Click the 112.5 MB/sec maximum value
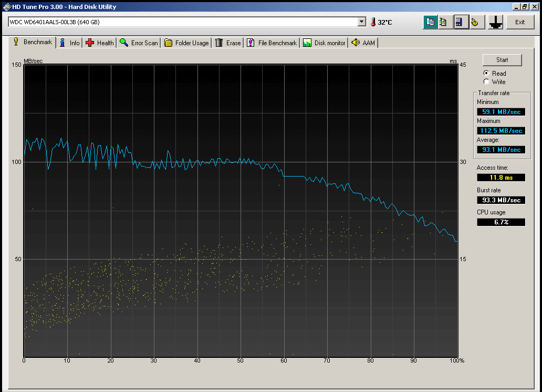Viewport: 542px width, 392px height. click(501, 131)
